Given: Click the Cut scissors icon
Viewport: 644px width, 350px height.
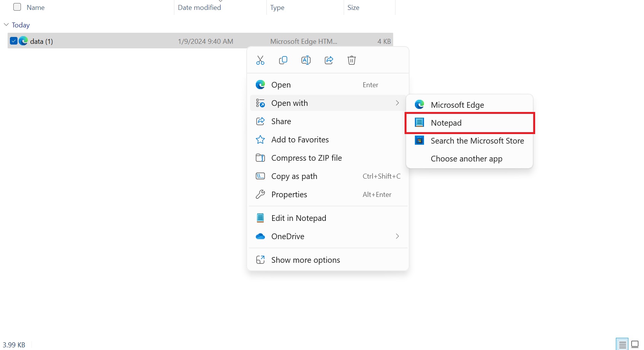Looking at the screenshot, I should tap(260, 60).
